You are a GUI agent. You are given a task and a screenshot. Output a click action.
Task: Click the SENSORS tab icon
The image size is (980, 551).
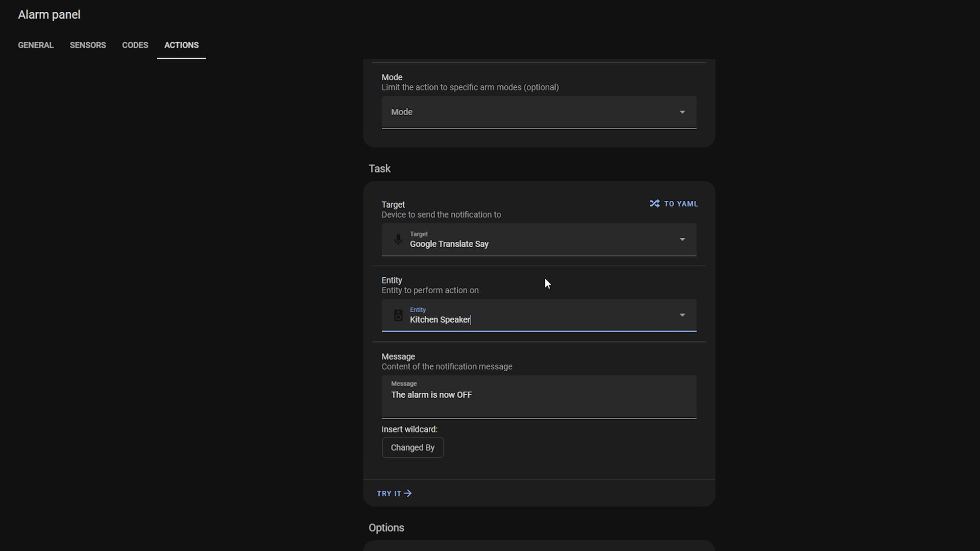(x=88, y=45)
